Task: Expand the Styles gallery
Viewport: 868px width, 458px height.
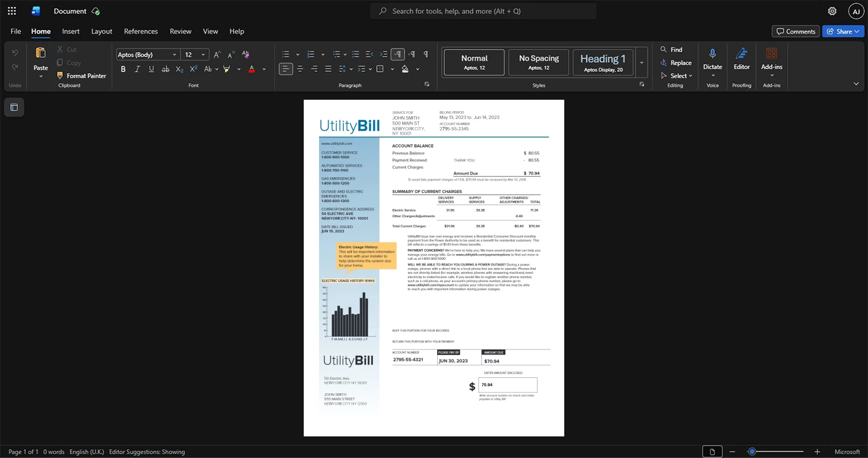Action: 642,63
